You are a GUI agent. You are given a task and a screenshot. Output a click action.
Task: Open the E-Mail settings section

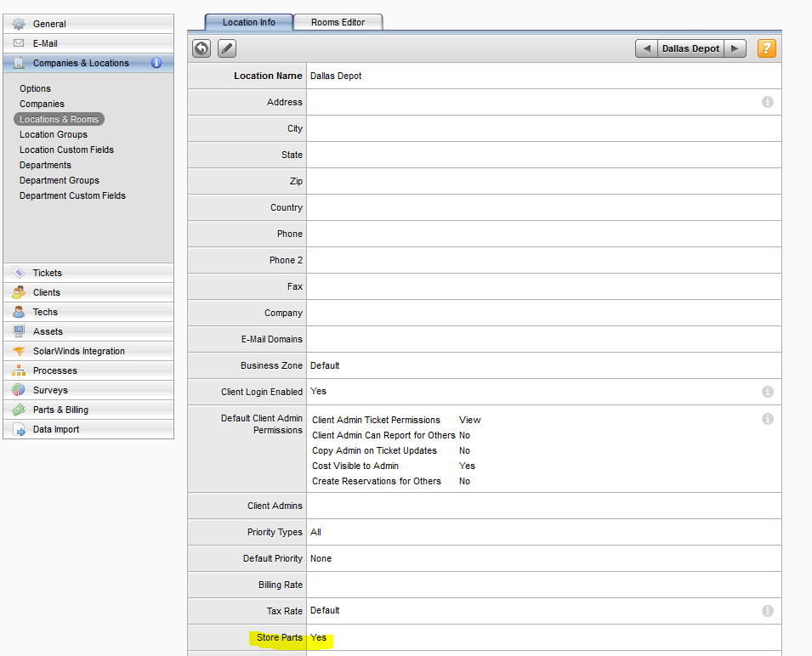pyautogui.click(x=88, y=43)
